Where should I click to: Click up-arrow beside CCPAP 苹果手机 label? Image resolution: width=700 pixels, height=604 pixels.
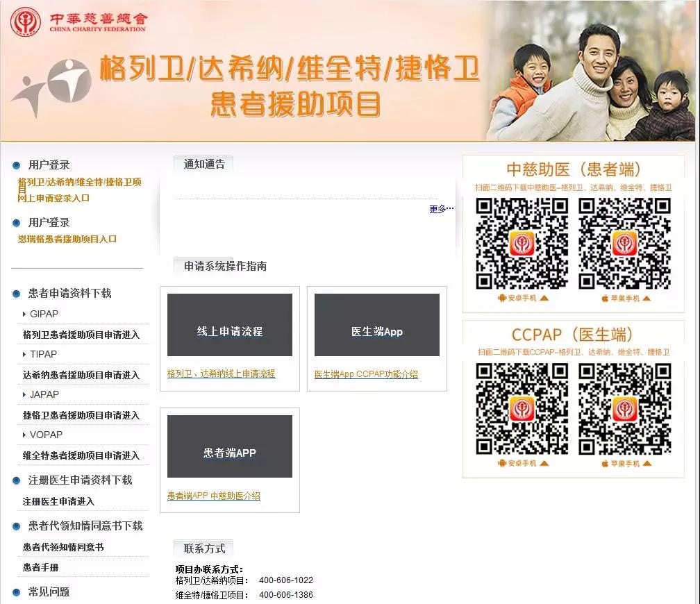point(647,463)
